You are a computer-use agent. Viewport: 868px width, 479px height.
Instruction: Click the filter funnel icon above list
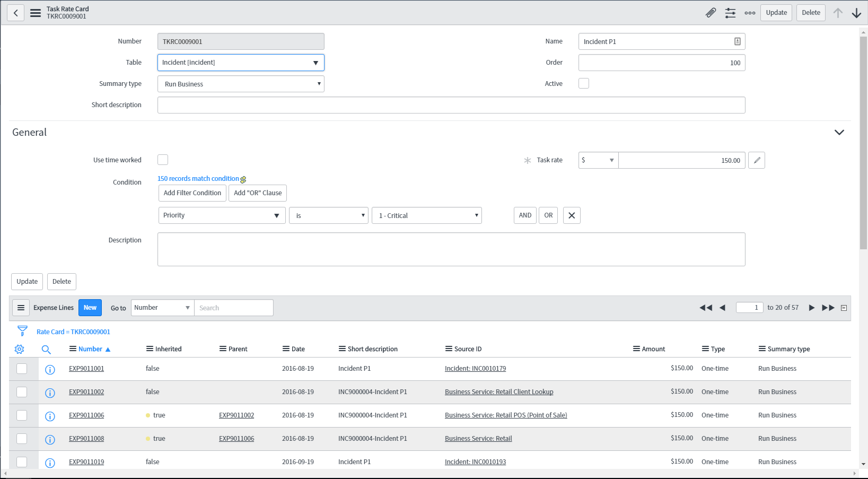click(22, 331)
